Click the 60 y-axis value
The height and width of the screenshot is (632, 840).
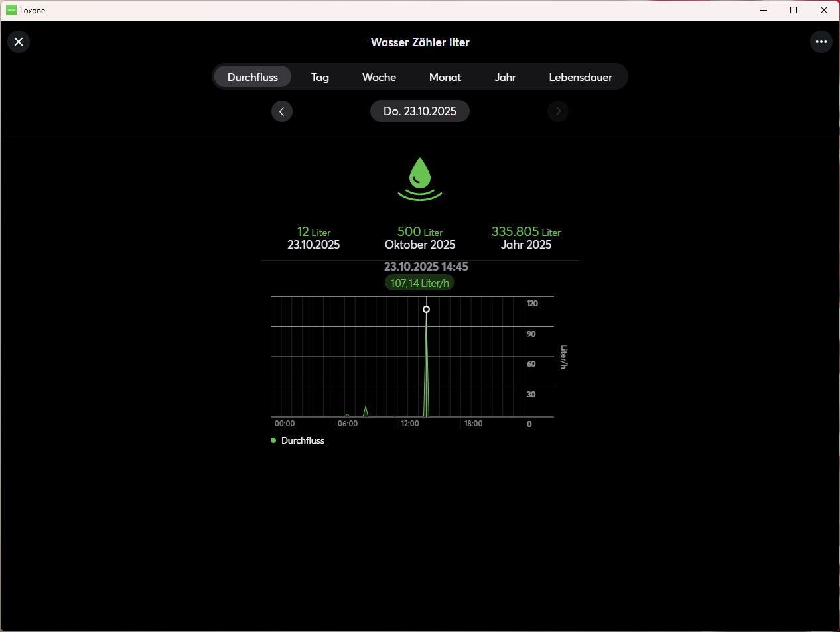[531, 364]
